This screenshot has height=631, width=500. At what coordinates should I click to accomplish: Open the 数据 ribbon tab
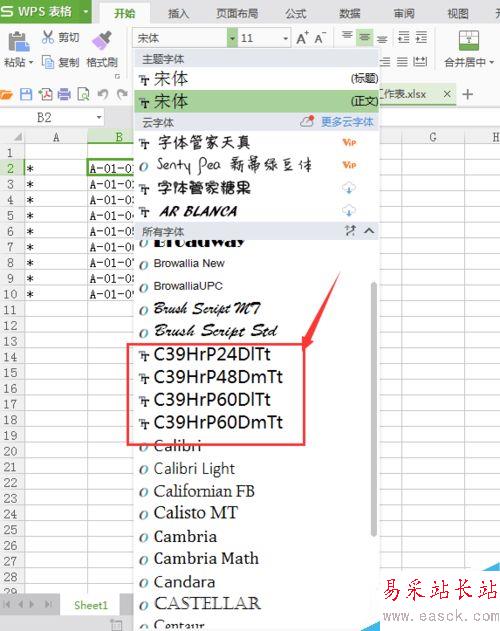(350, 14)
